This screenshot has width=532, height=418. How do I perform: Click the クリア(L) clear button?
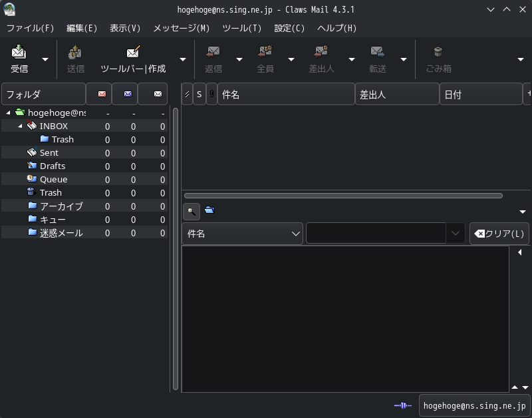point(499,234)
